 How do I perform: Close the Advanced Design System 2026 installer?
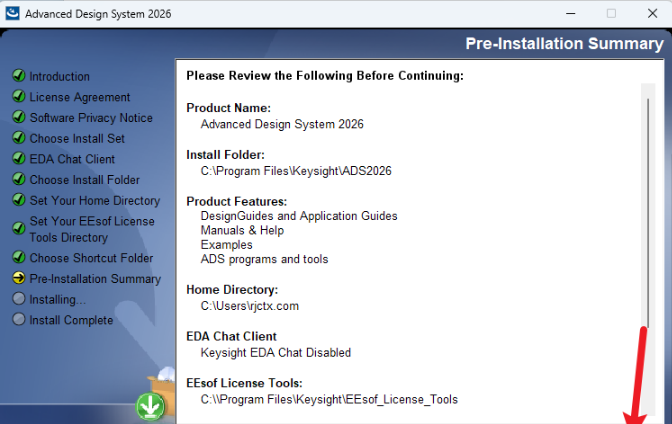[x=652, y=14]
